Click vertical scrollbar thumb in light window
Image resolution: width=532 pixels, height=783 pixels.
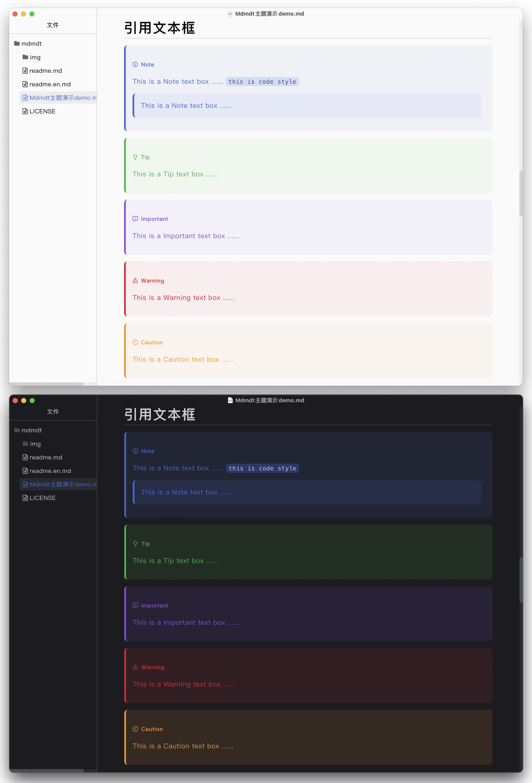(x=521, y=193)
